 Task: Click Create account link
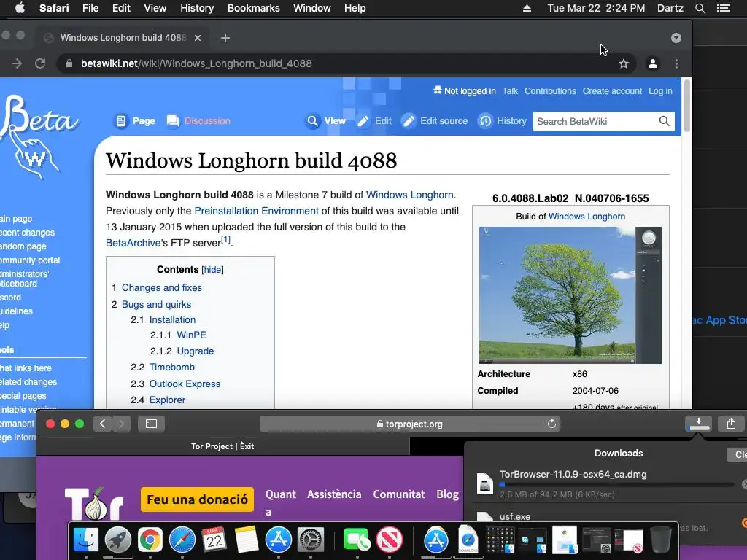pyautogui.click(x=612, y=91)
